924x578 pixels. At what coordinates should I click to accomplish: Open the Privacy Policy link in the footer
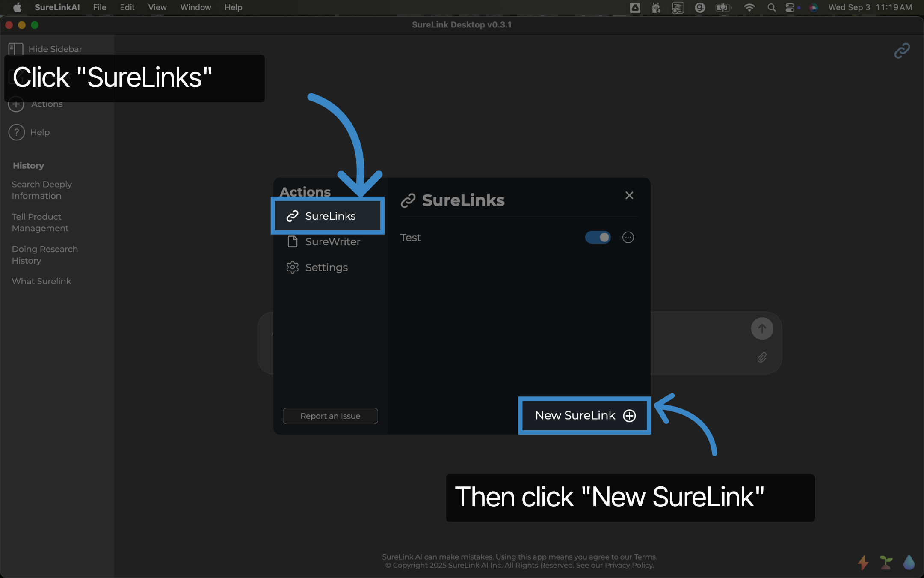coord(628,565)
